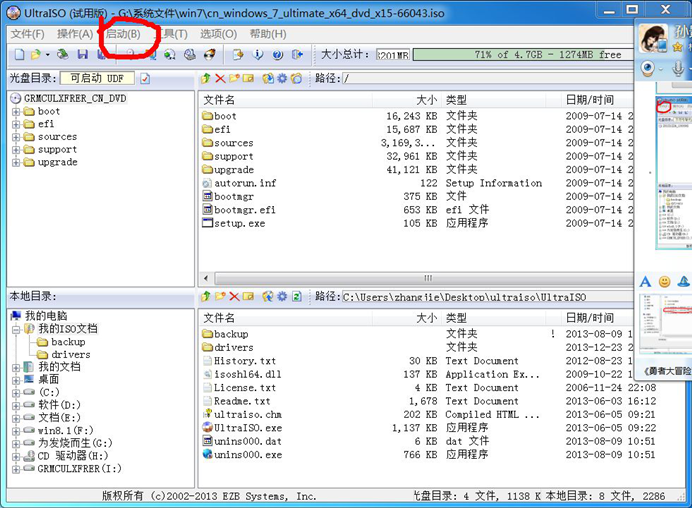Click the New ISO file icon
This screenshot has height=508, width=692.
click(19, 54)
